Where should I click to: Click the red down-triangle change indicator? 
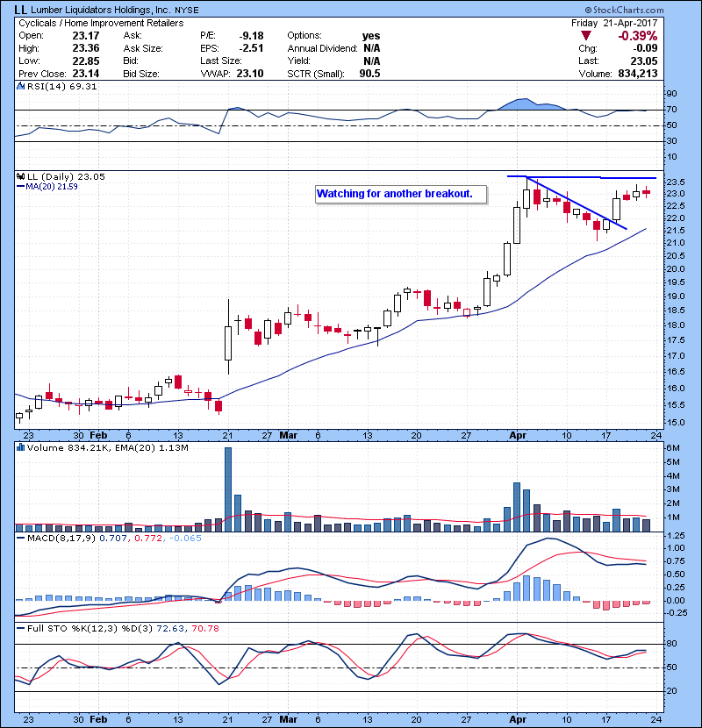click(x=586, y=36)
